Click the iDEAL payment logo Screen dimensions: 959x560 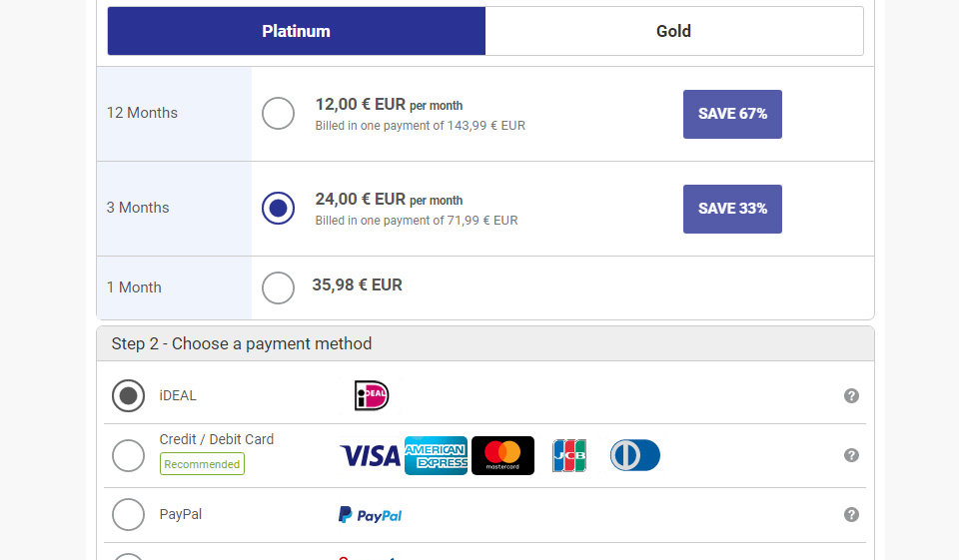(372, 396)
